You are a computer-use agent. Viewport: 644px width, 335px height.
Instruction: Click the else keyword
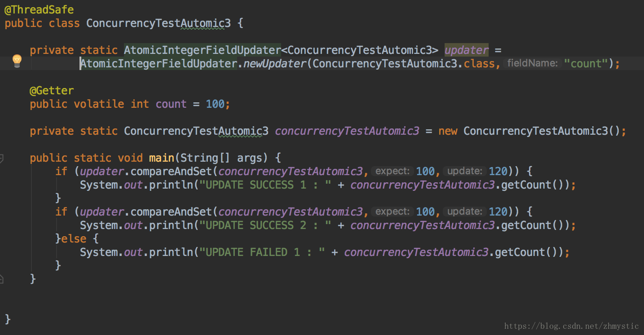coord(74,238)
